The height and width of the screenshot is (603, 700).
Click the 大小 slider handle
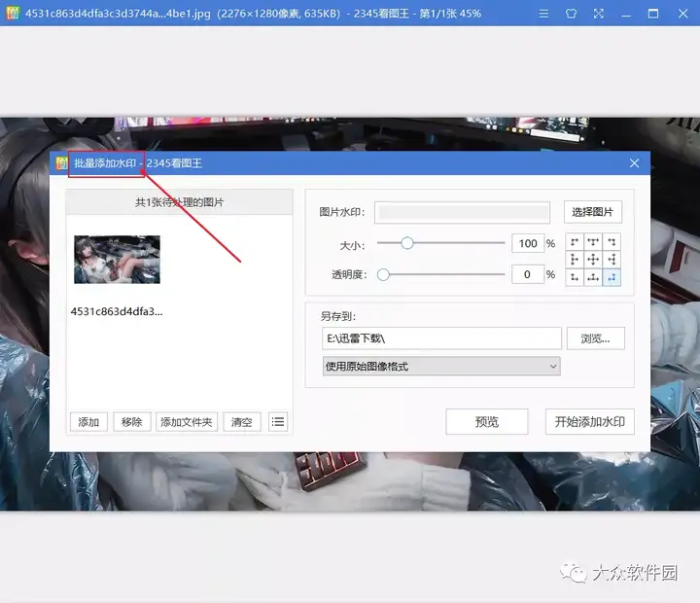click(x=406, y=243)
